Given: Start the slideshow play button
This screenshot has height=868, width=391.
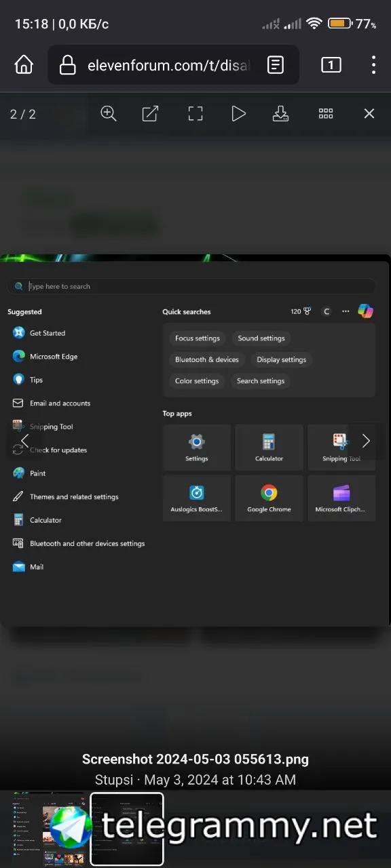Looking at the screenshot, I should [x=238, y=113].
